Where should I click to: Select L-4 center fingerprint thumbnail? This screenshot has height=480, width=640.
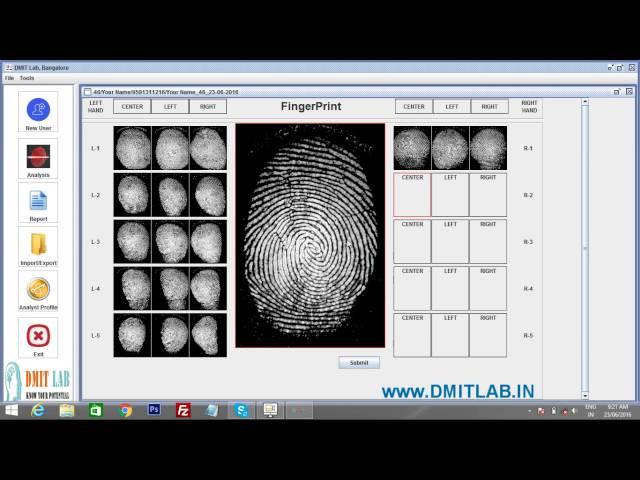(132, 289)
